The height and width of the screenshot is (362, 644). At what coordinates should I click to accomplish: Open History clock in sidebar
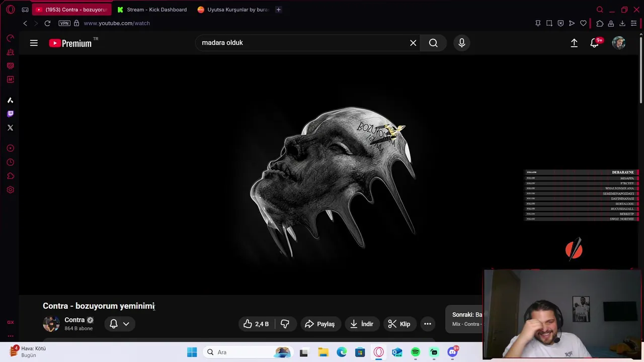click(x=10, y=162)
